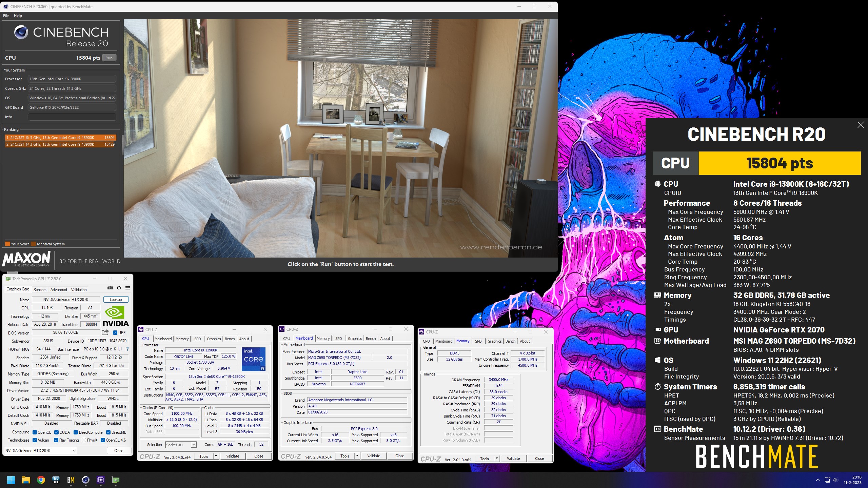Enable the PhysX checkbox
Screen dimensions: 868x488
click(x=84, y=440)
